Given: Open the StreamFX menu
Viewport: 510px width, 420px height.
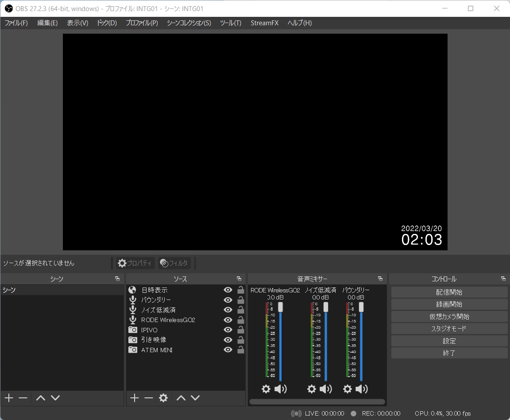Looking at the screenshot, I should [264, 23].
